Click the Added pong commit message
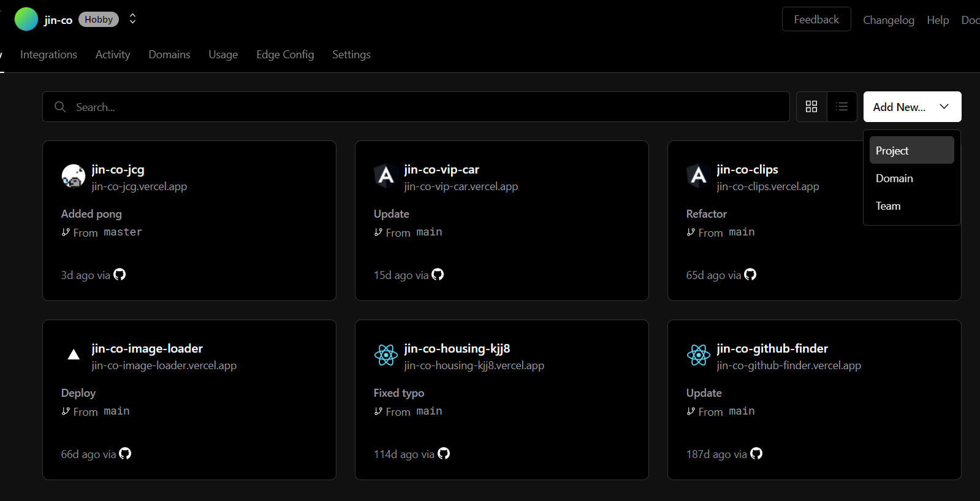This screenshot has width=980, height=501. [x=91, y=214]
